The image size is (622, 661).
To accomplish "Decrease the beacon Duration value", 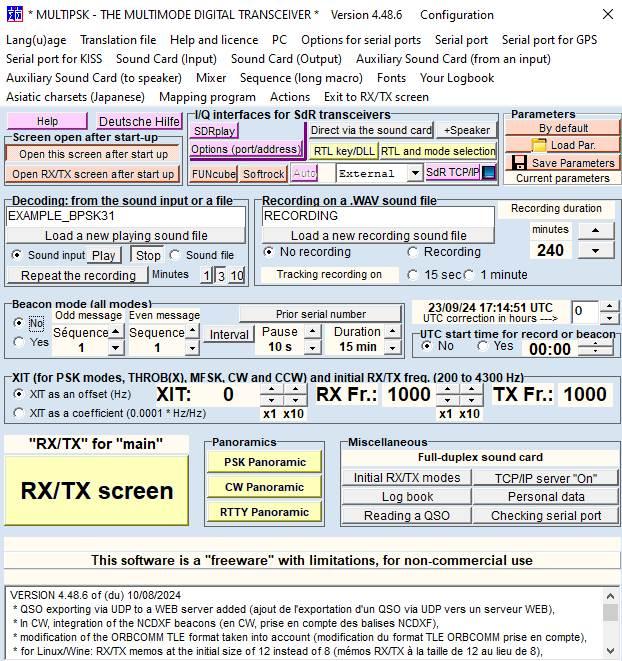I will coord(393,348).
